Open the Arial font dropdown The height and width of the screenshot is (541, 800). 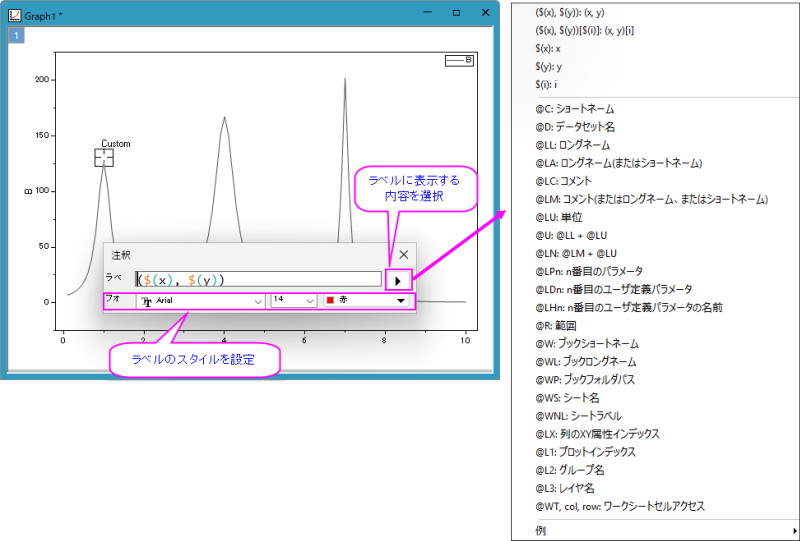coord(201,301)
